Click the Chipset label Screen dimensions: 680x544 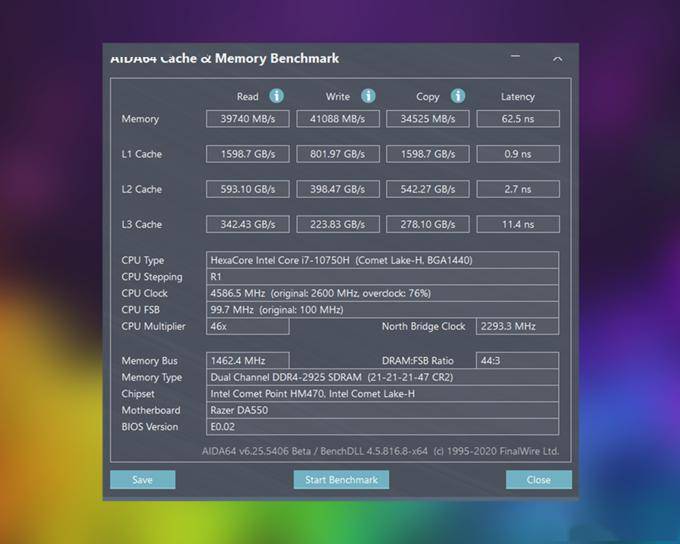pyautogui.click(x=138, y=394)
